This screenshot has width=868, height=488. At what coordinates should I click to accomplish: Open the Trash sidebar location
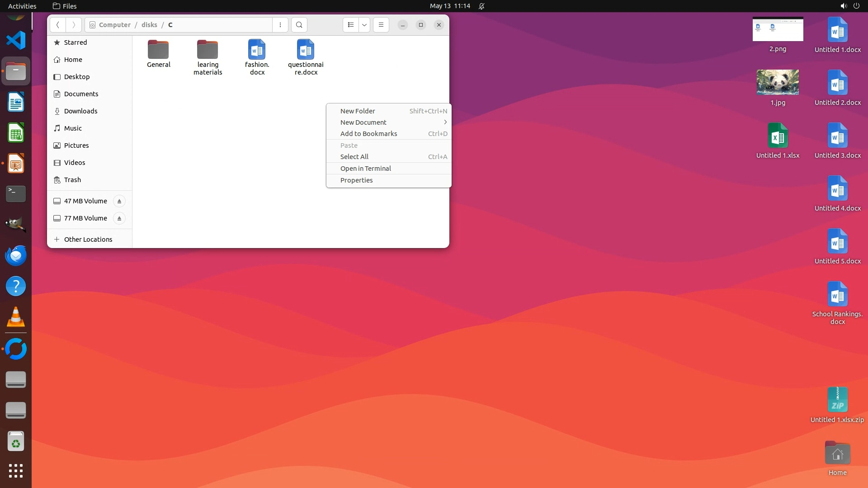pos(72,180)
